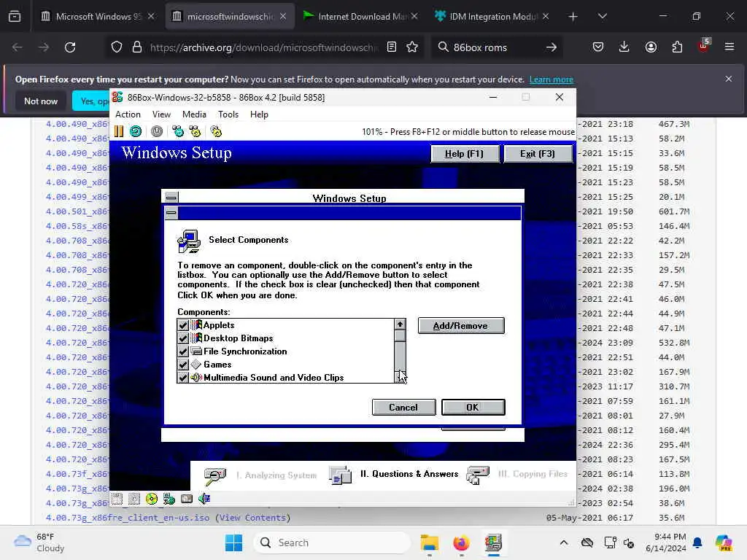Uncheck Multimedia Sound and Video Clips checkbox

[x=183, y=378]
